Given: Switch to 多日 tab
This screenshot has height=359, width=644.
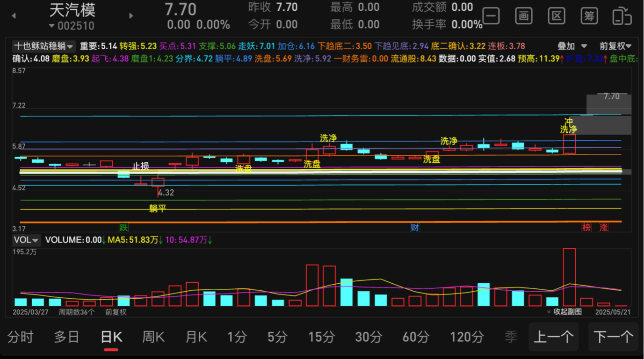Looking at the screenshot, I should [67, 337].
